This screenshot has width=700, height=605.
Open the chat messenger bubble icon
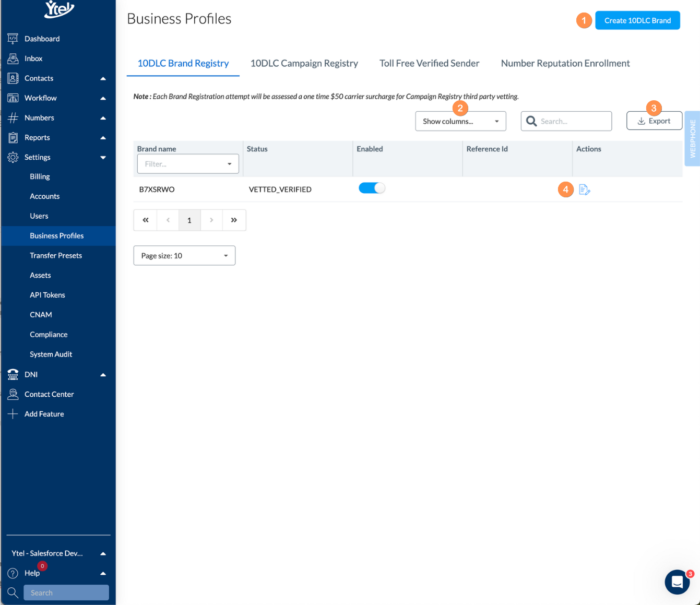[677, 582]
